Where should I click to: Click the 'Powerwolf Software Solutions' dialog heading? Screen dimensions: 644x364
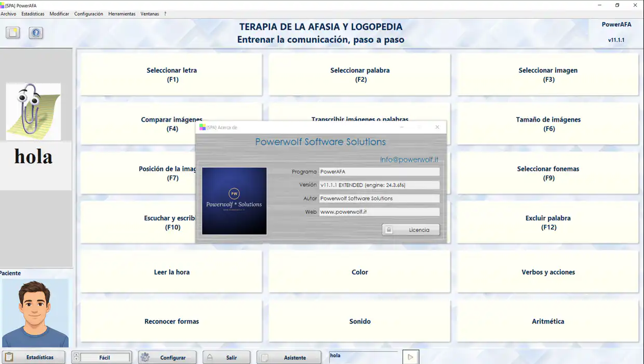[x=320, y=142]
